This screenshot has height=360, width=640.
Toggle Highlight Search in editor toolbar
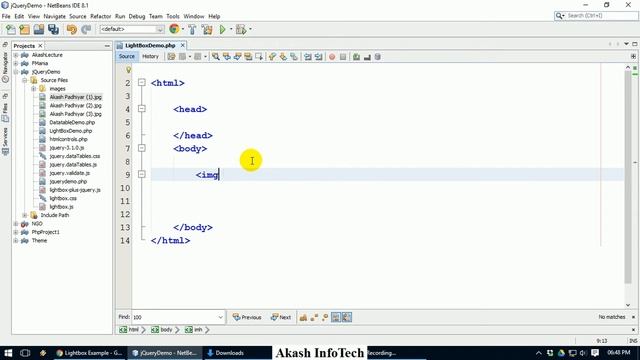click(x=248, y=57)
